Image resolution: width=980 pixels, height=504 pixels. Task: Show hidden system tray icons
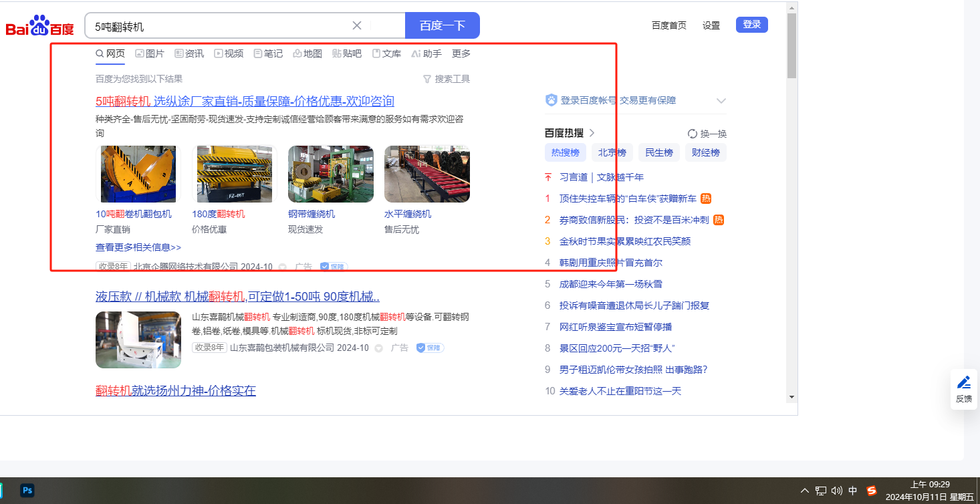point(805,491)
